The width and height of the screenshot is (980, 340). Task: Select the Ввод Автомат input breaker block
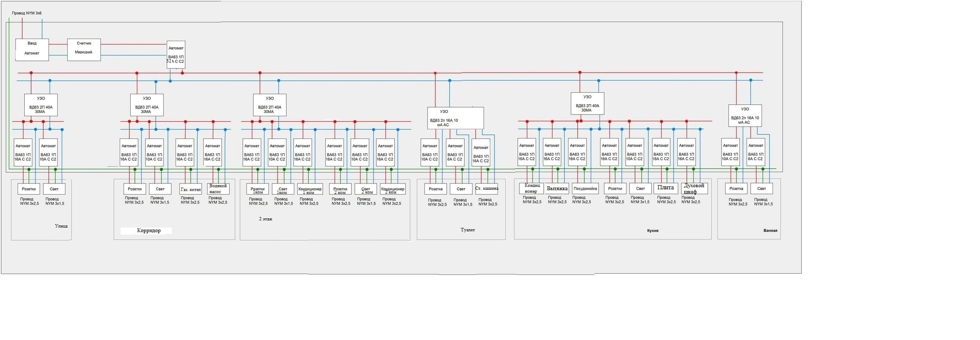coord(32,50)
